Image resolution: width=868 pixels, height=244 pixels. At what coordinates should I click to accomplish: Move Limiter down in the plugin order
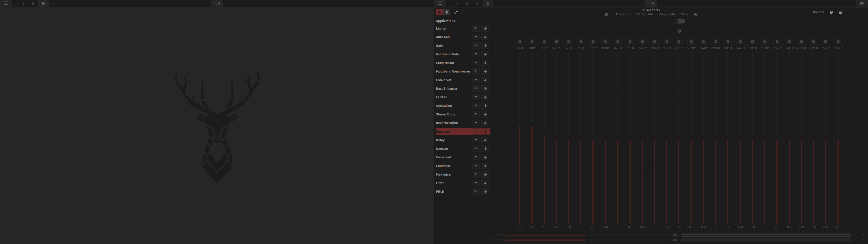click(485, 29)
